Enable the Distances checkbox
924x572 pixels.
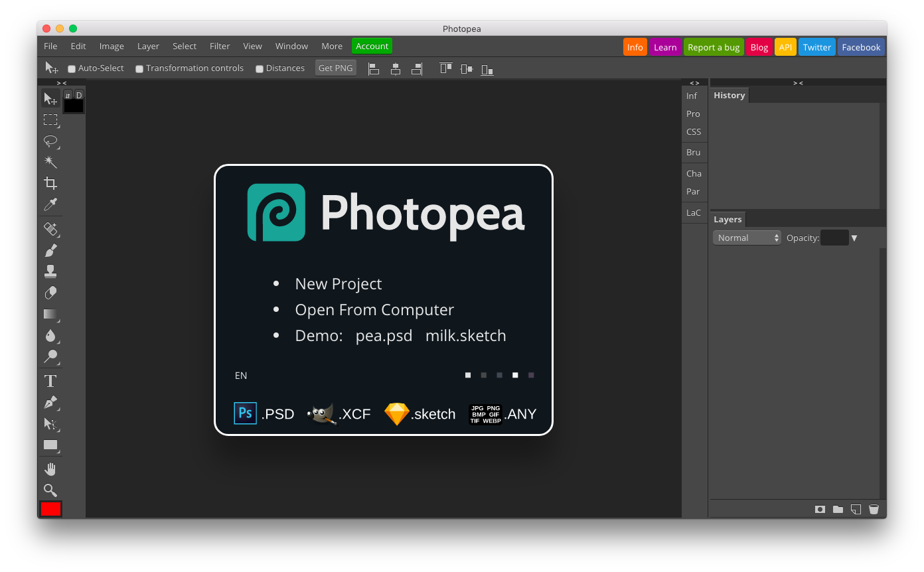click(x=260, y=69)
